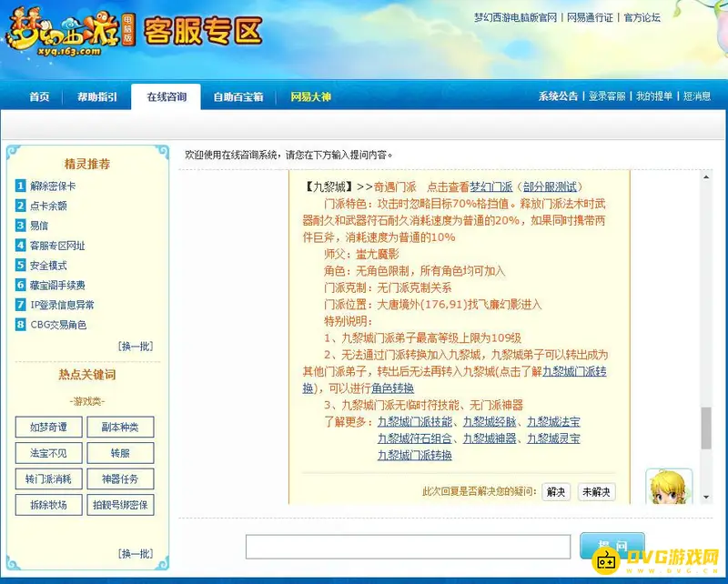Select 点卡余额 recommendation

[x=48, y=206]
